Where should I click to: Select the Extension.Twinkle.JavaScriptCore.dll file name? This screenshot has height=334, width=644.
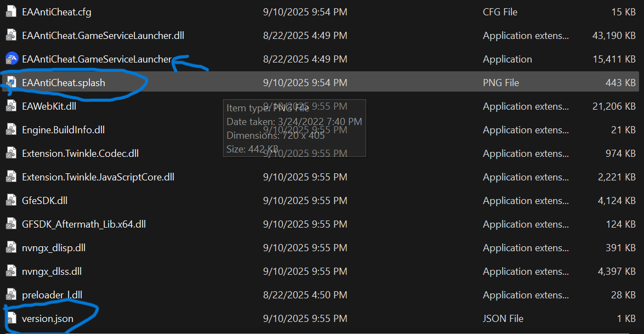[x=98, y=177]
